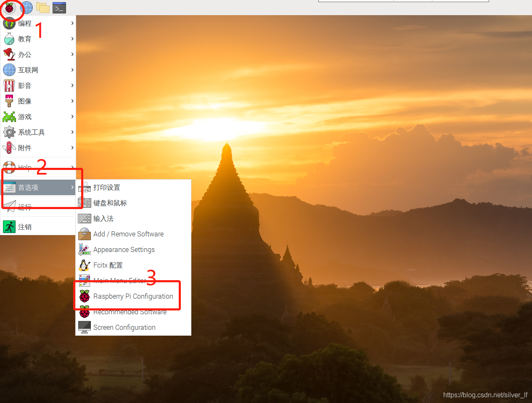Click the 打印设置 printer icon
This screenshot has width=532, height=403.
coord(85,188)
